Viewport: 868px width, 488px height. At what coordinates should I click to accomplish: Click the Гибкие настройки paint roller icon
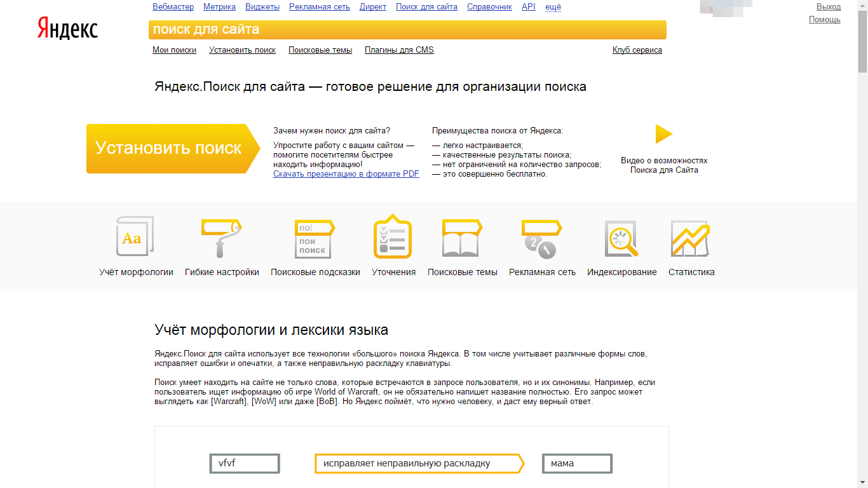click(222, 238)
